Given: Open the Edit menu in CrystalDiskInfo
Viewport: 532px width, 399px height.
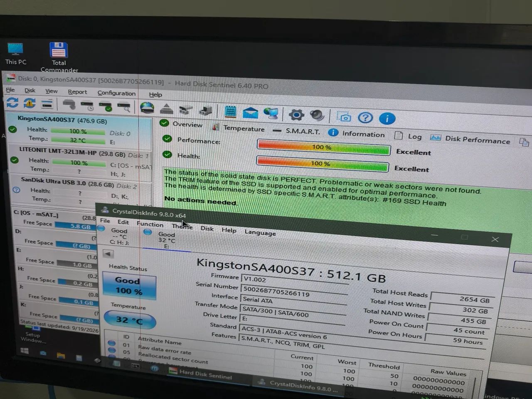Looking at the screenshot, I should pos(123,222).
